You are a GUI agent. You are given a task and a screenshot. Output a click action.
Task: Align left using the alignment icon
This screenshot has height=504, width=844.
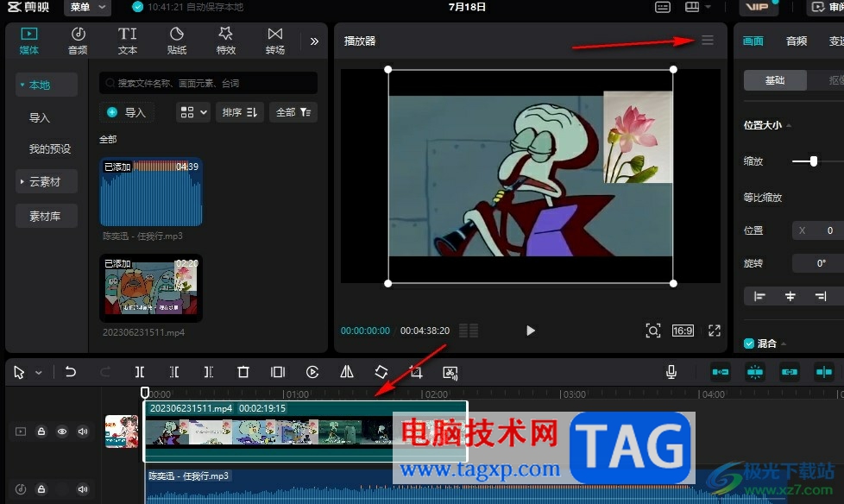759,296
